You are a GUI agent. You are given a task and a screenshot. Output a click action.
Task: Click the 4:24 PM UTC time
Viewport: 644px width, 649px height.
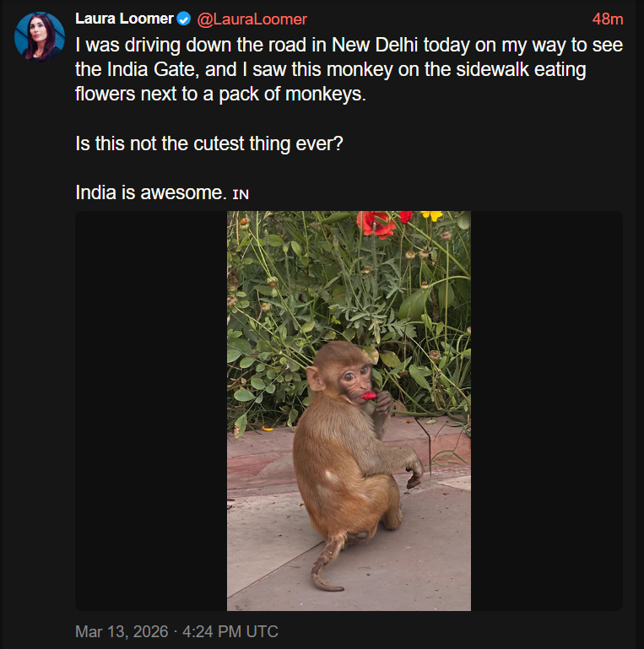pos(231,631)
